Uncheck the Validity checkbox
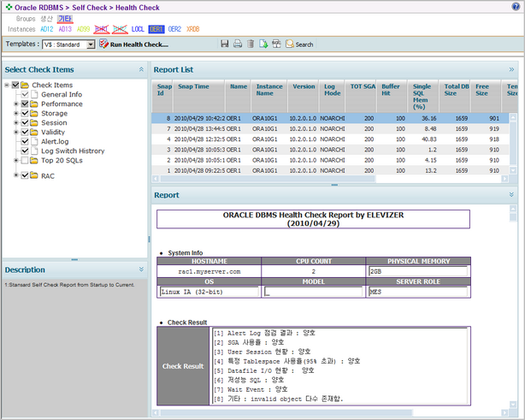This screenshot has height=420, width=525. 25,132
